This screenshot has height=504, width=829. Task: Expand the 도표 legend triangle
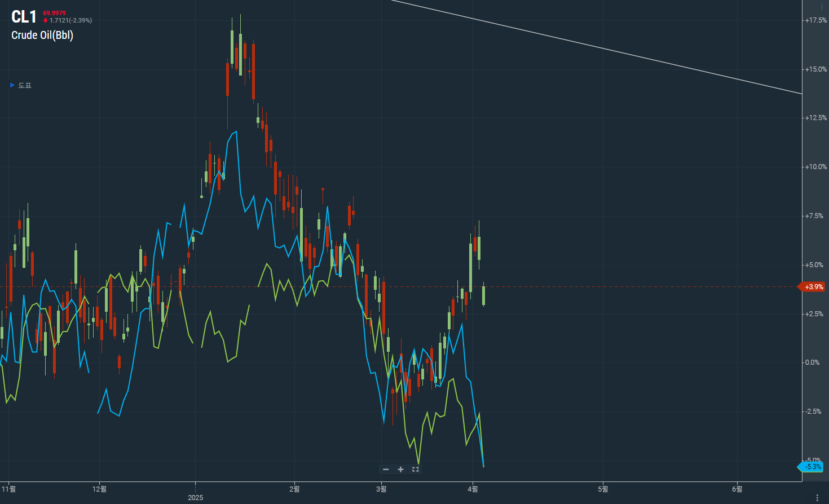(x=12, y=85)
